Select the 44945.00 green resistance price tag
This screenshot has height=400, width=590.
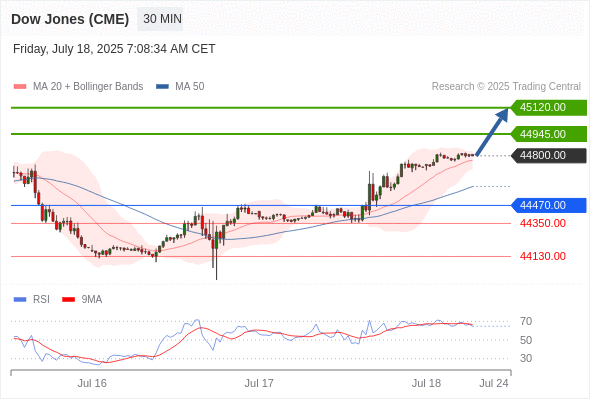coord(549,134)
